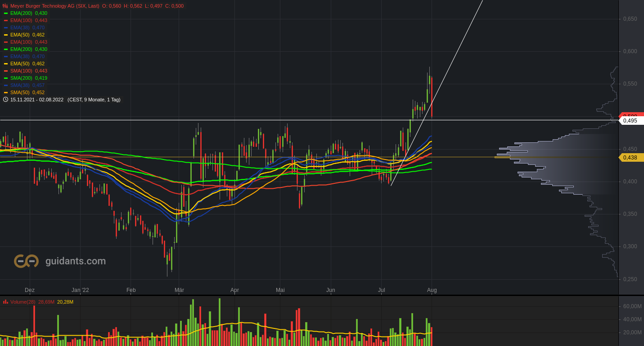Click the SMA(38) value 0,457
644x346 pixels.
(38, 85)
